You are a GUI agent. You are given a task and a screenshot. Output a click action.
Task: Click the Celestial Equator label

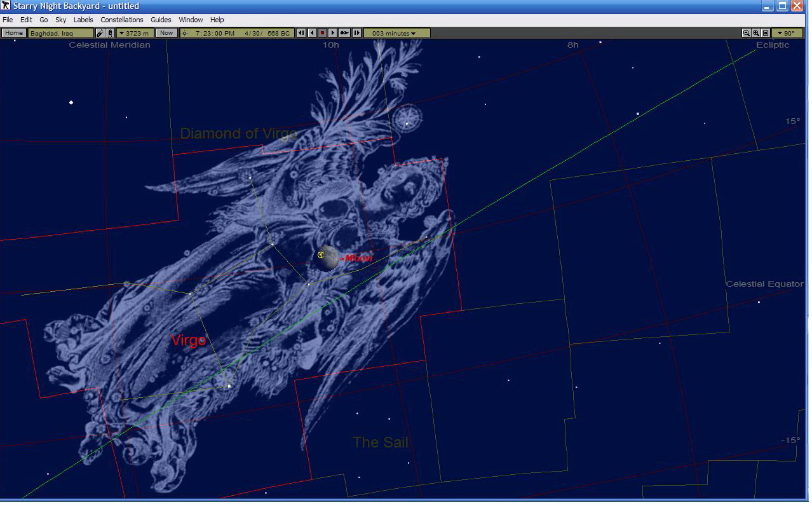pyautogui.click(x=765, y=284)
